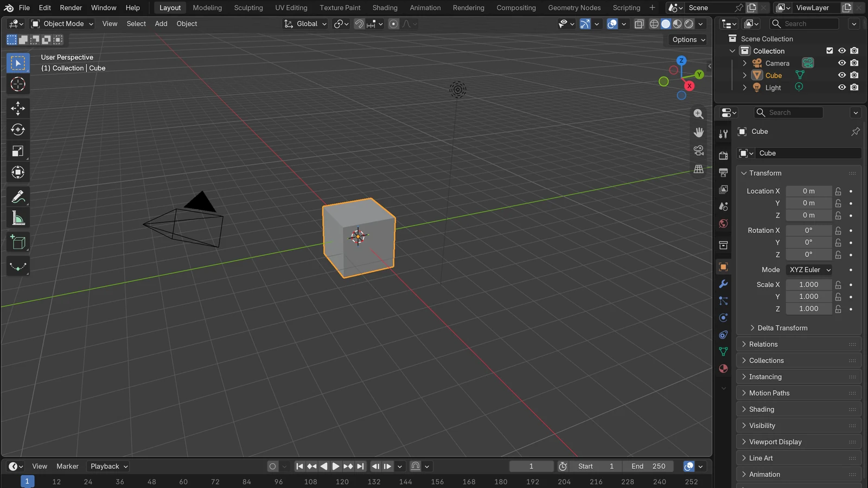Viewport: 868px width, 488px height.
Task: Open Object Mode dropdown
Action: coord(62,24)
